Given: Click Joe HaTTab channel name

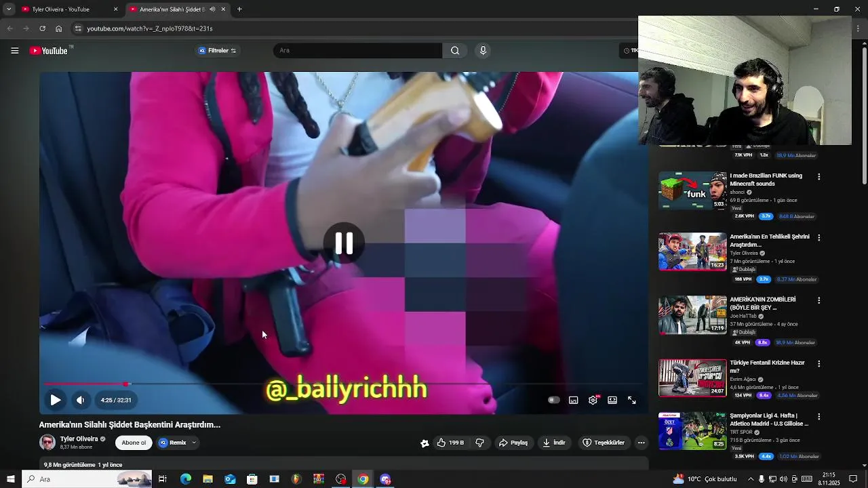Looking at the screenshot, I should pos(743,316).
